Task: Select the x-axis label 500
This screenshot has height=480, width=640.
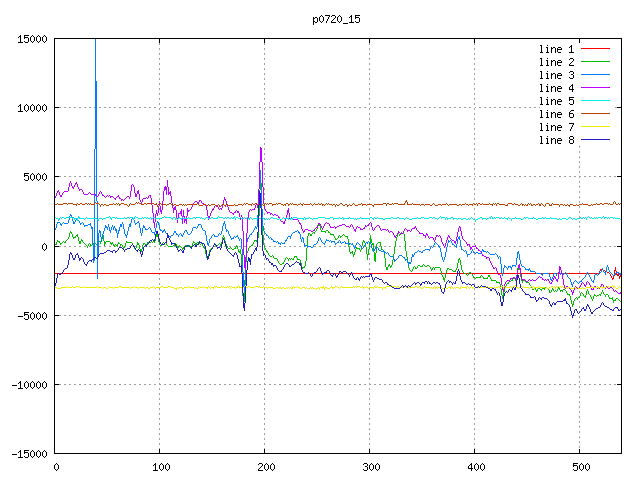Action: pyautogui.click(x=581, y=467)
